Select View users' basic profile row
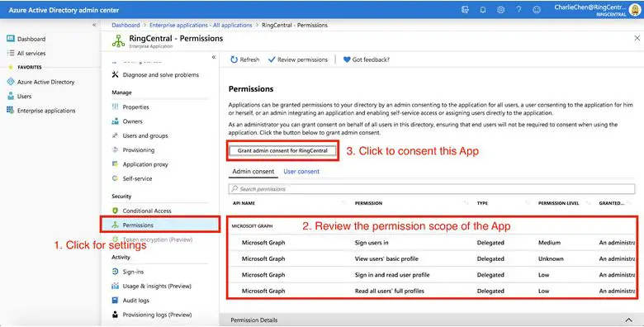The width and height of the screenshot is (644, 327). 432,258
